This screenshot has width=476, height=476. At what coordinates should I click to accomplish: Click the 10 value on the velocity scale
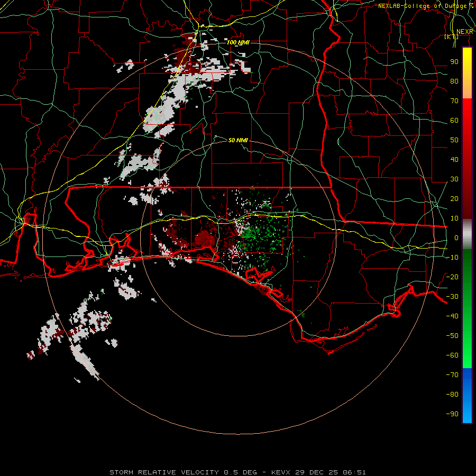tap(454, 218)
